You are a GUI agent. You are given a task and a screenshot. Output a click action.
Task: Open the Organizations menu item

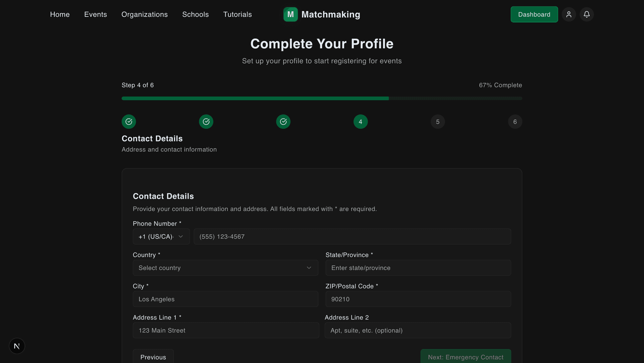point(145,14)
